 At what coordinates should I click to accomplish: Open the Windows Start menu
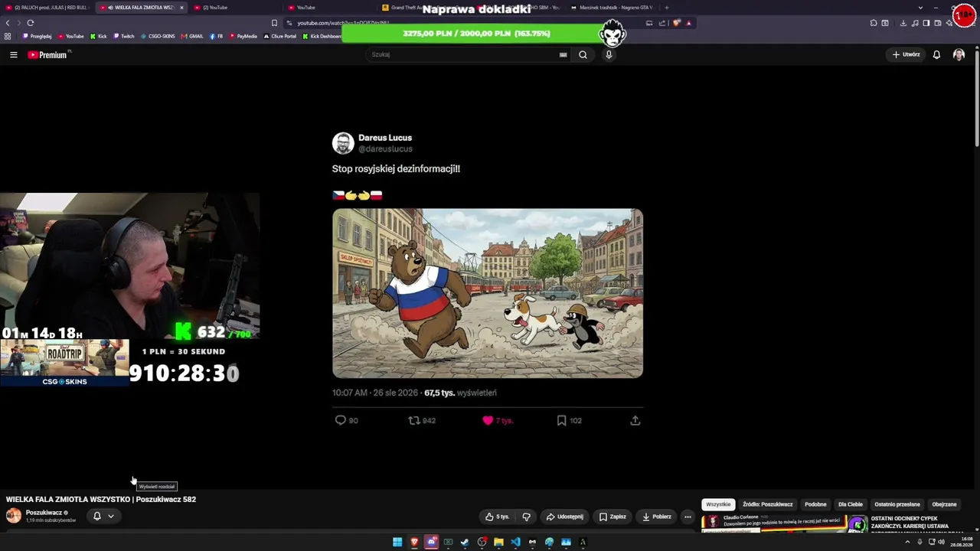(397, 542)
